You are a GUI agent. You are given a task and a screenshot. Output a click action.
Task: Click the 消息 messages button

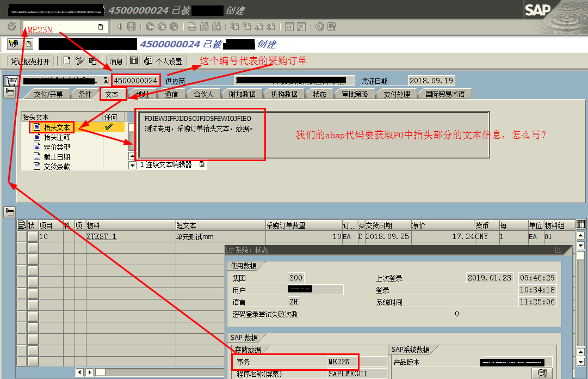[116, 61]
